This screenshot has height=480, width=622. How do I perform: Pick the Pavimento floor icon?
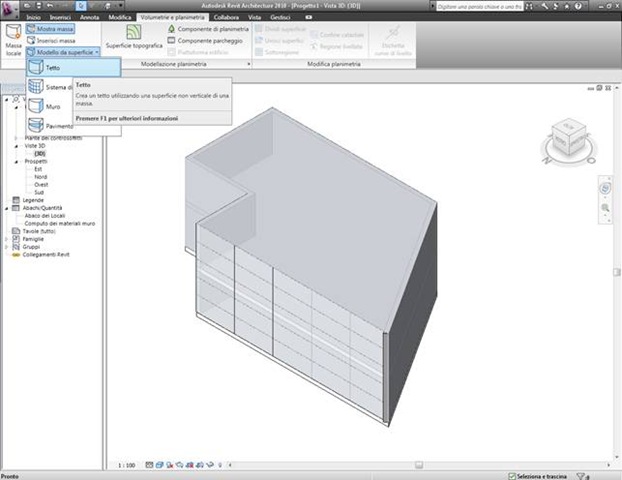click(x=36, y=125)
